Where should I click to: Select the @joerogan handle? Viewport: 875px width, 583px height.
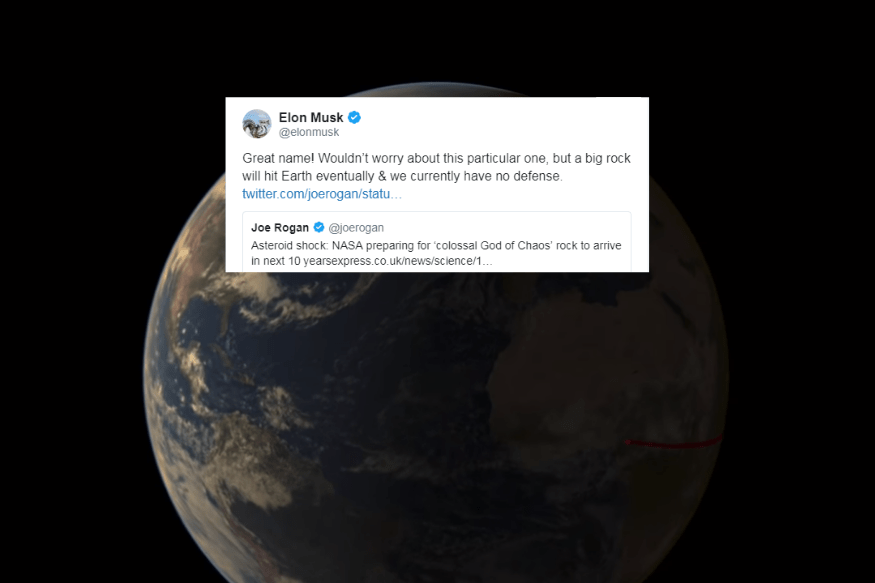356,228
